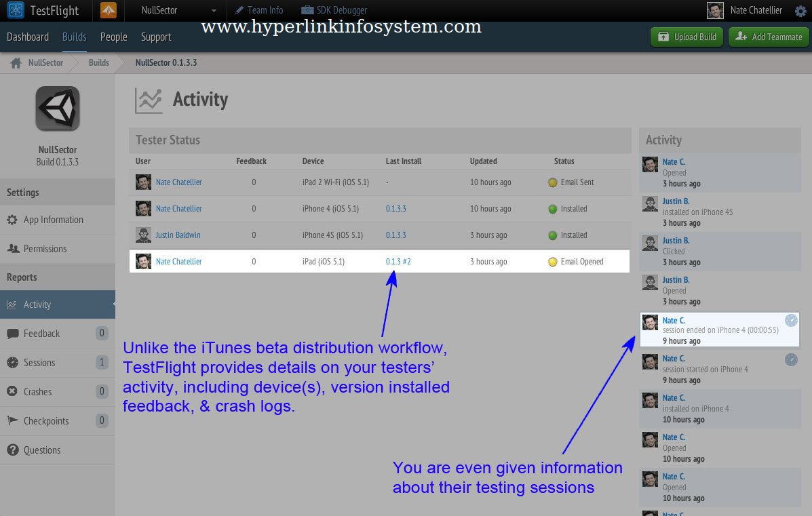
Task: Open Justin Baldwin's tester profile
Action: pyautogui.click(x=178, y=235)
